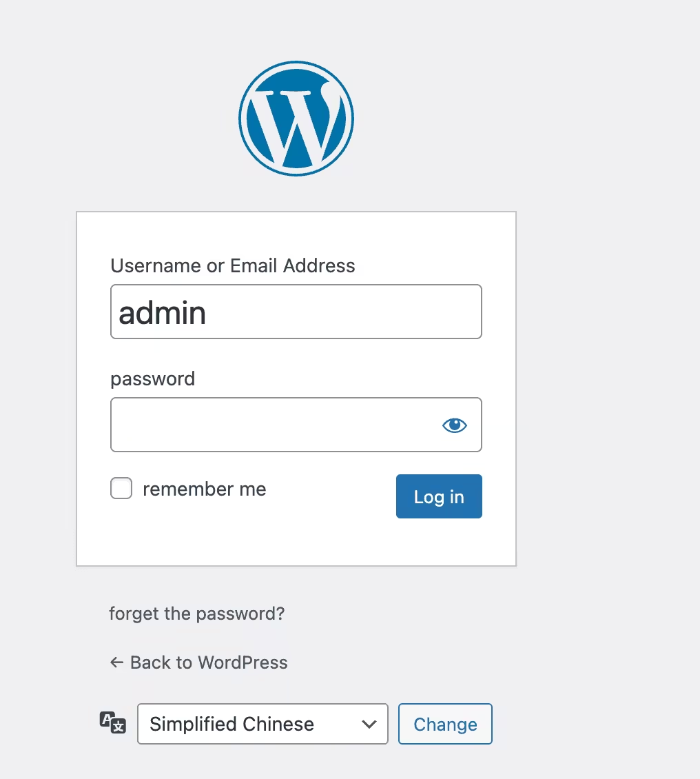
Task: Click the Change language button
Action: pos(445,724)
